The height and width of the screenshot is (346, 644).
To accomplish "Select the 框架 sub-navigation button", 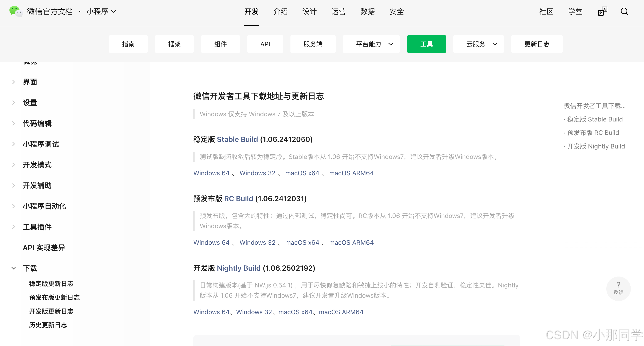I will coord(174,44).
